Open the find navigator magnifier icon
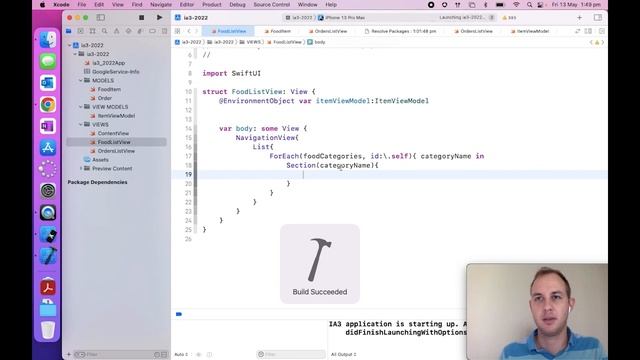Image resolution: width=640 pixels, height=360 pixels. coord(104,31)
